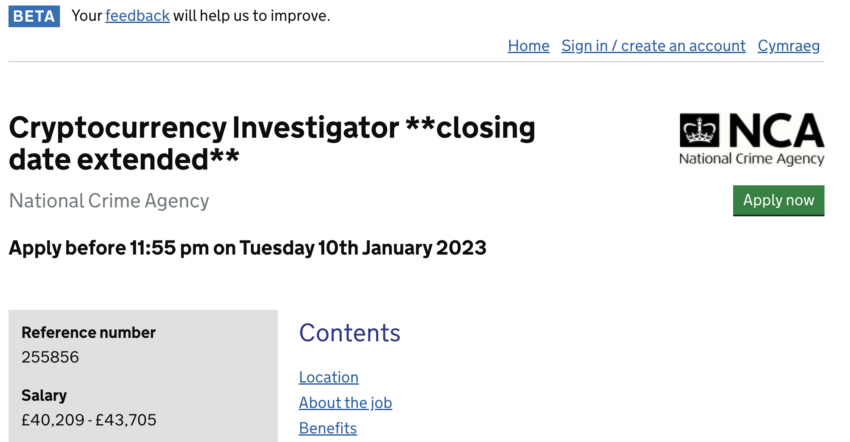Click the bold NCA logo lettering

point(775,131)
